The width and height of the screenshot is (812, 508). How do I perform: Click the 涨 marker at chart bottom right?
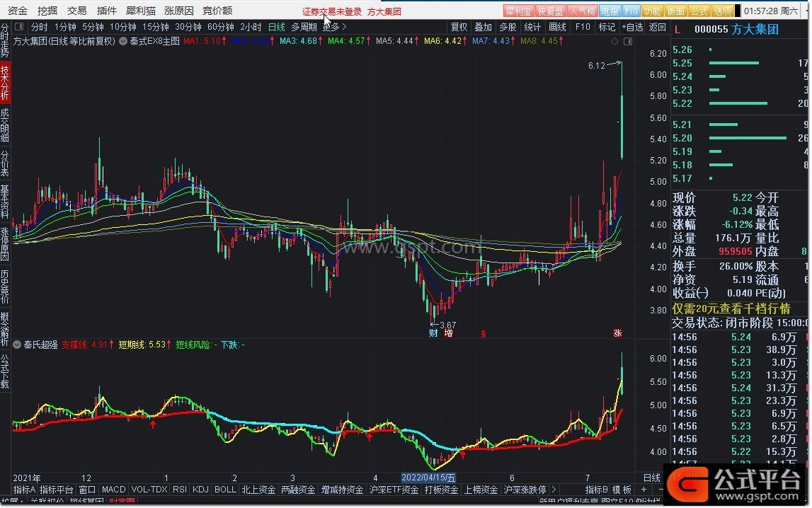(617, 333)
